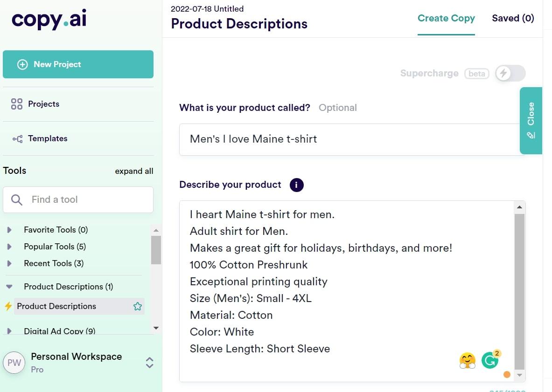Open the Personal Workspace switcher chevrons
This screenshot has width=552, height=392.
click(149, 363)
